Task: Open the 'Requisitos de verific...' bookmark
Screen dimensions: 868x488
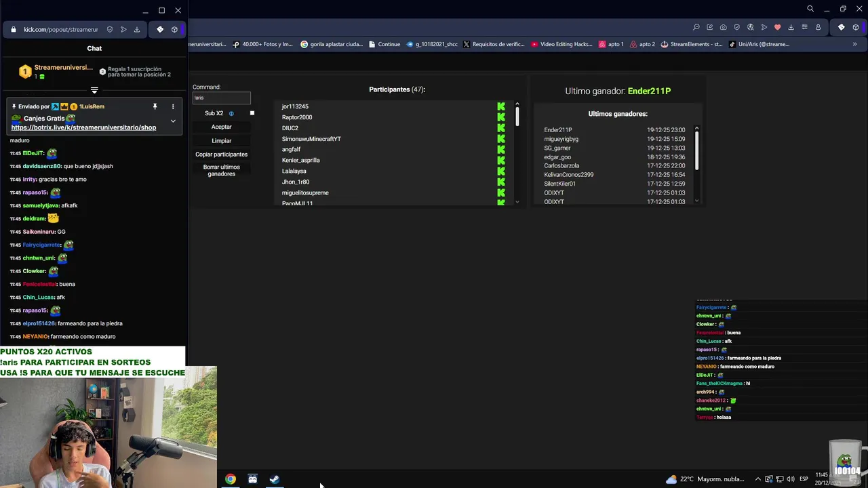Action: click(494, 44)
